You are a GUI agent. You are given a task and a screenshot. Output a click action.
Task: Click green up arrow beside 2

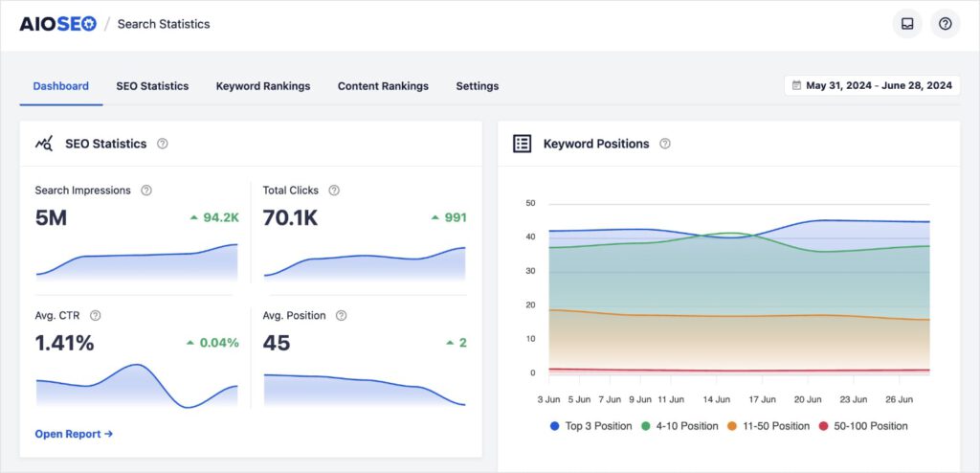point(450,343)
